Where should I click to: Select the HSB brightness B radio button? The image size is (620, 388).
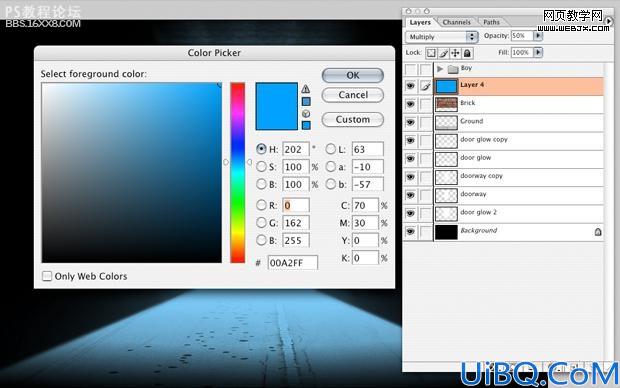(x=261, y=184)
